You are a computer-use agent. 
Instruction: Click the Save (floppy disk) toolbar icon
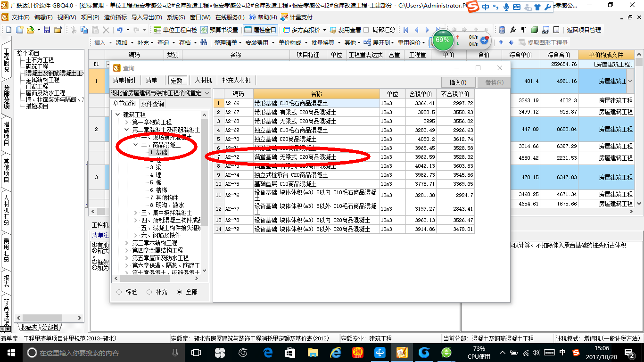(x=47, y=30)
